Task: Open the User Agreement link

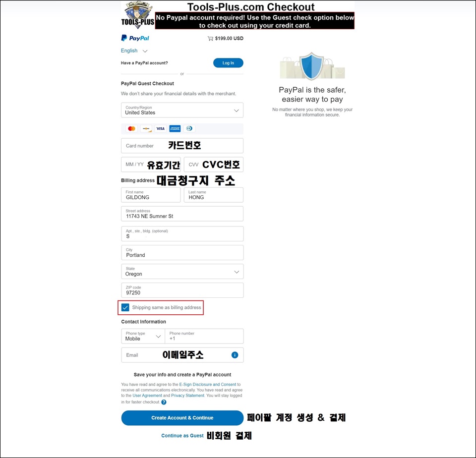Action: coord(147,396)
